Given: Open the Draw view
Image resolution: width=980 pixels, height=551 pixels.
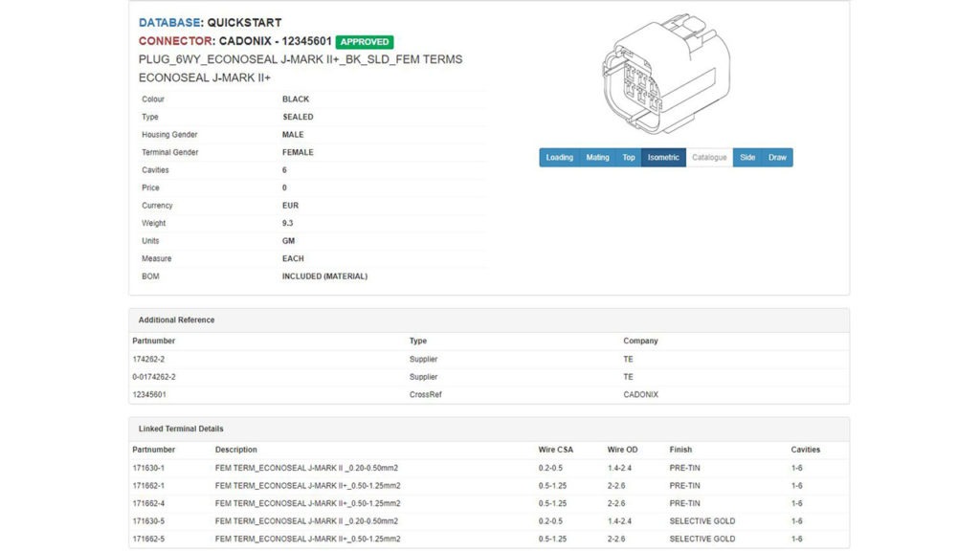Looking at the screenshot, I should (x=776, y=157).
